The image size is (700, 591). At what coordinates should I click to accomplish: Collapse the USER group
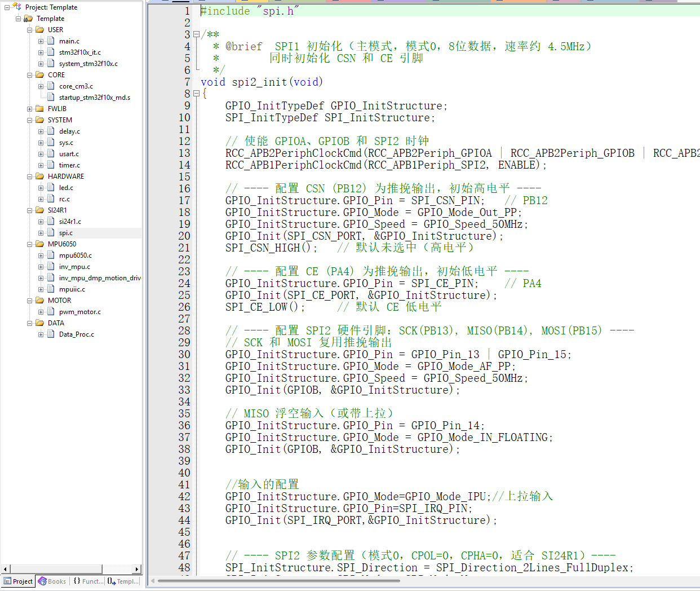pyautogui.click(x=29, y=30)
